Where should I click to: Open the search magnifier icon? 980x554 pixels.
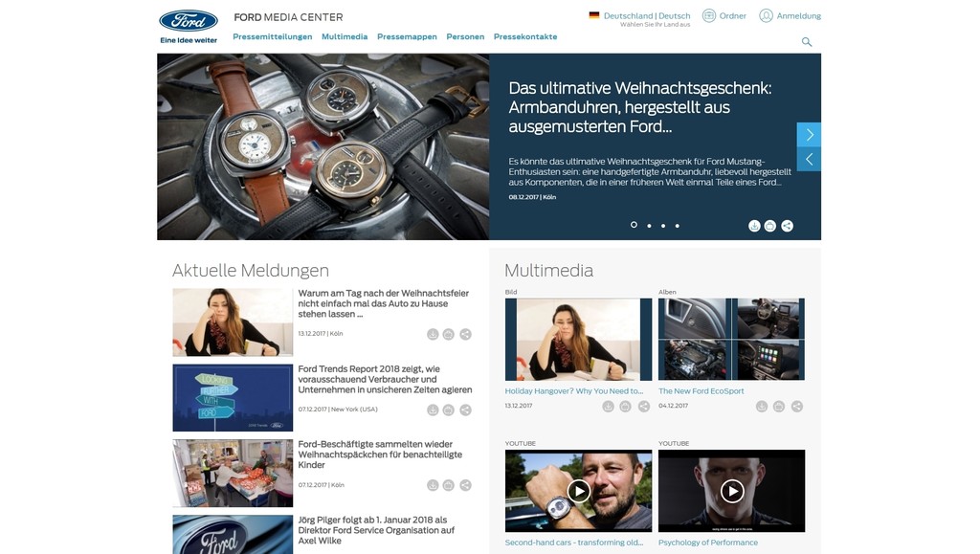806,42
